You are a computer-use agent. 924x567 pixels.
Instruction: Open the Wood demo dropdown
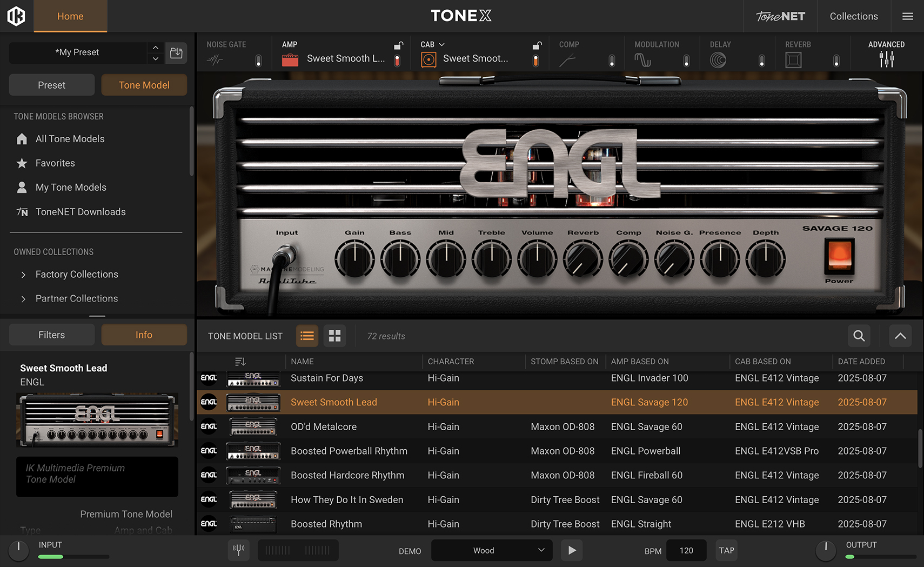(491, 550)
